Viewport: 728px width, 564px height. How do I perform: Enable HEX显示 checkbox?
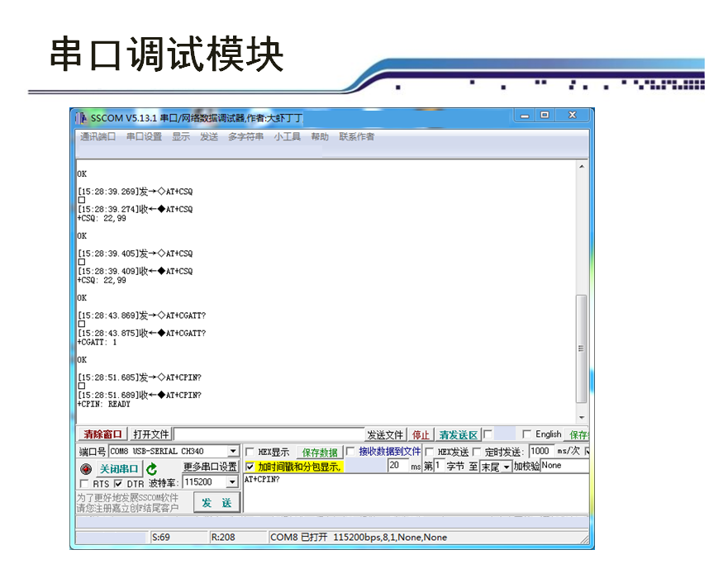[250, 452]
